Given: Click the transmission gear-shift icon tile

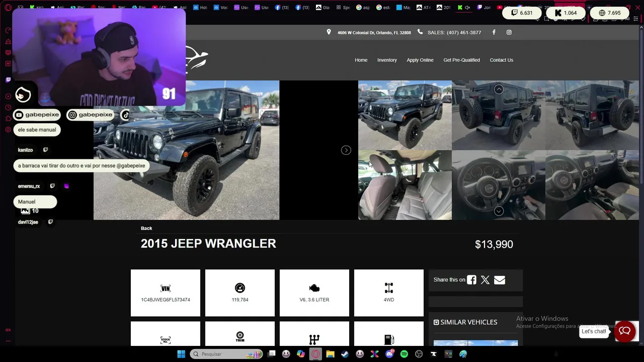Looking at the screenshot, I should click(x=314, y=340).
